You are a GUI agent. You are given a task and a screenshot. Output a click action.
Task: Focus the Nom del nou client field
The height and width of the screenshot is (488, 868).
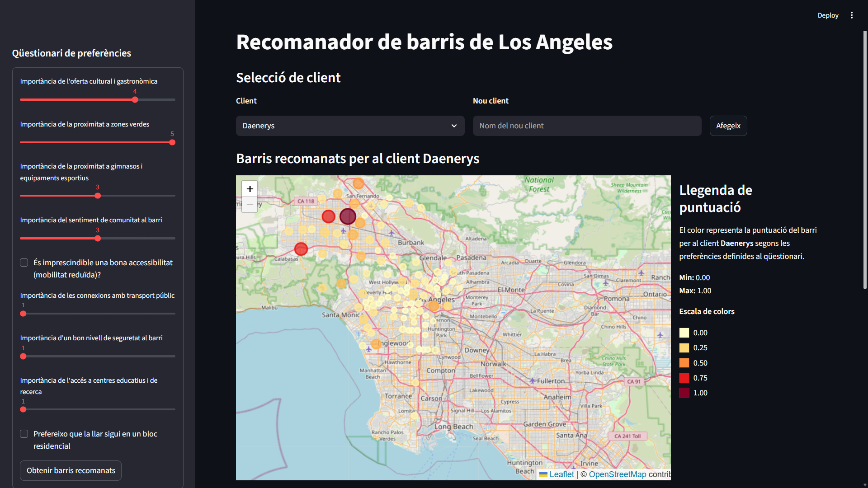pyautogui.click(x=587, y=126)
